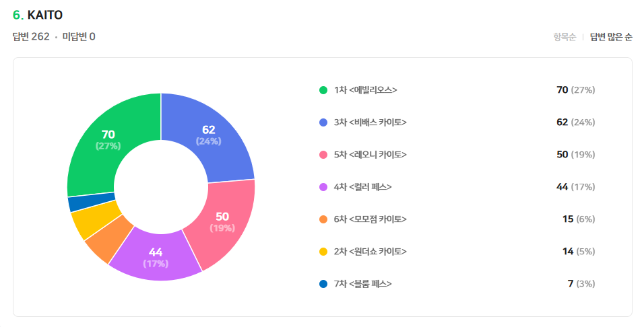Click blue legend dot for 3차 비배스 카이토
The height and width of the screenshot is (327, 644).
click(323, 122)
